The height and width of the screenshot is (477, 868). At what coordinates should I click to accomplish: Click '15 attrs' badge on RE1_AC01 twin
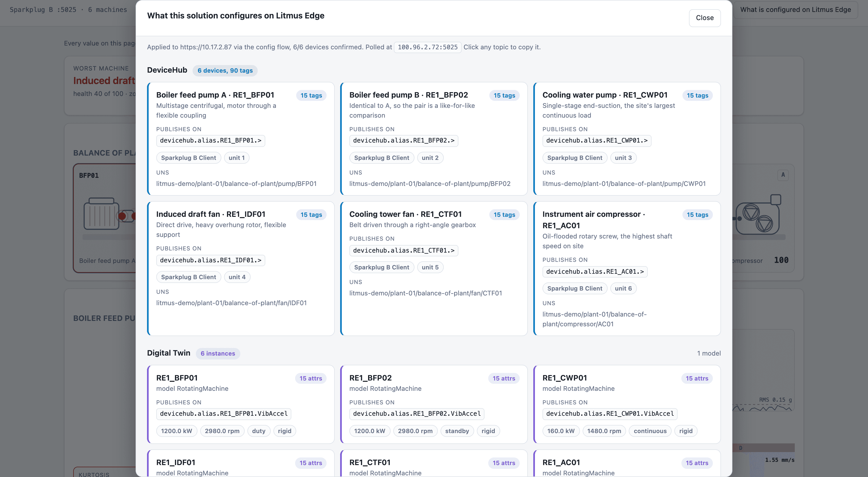(x=697, y=463)
